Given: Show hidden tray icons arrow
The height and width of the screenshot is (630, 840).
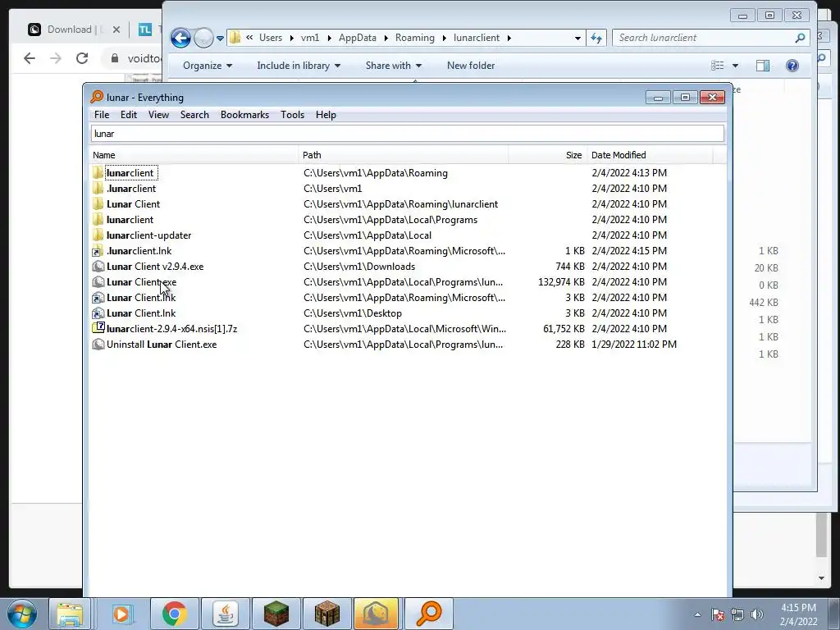Looking at the screenshot, I should click(x=697, y=614).
